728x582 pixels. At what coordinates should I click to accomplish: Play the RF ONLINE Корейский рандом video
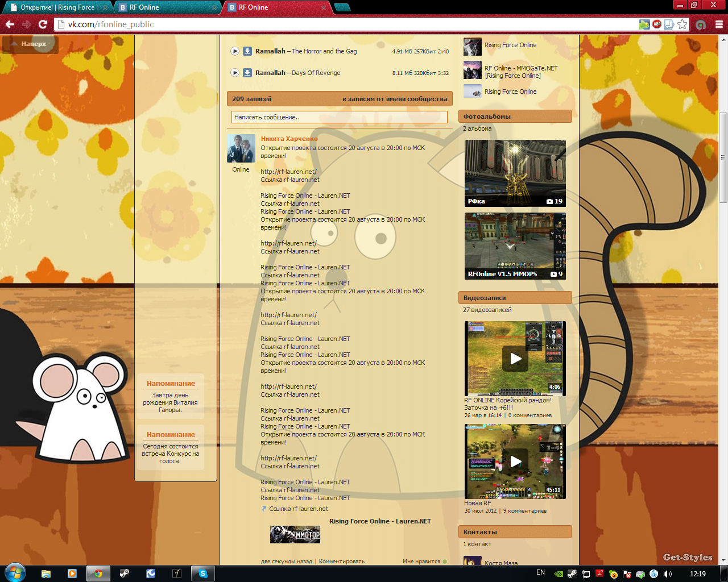point(515,359)
